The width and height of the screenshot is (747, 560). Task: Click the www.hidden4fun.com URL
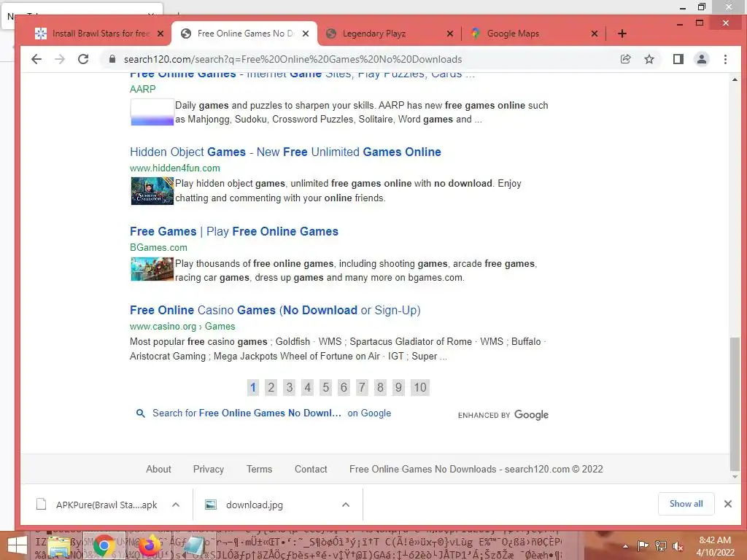[175, 168]
